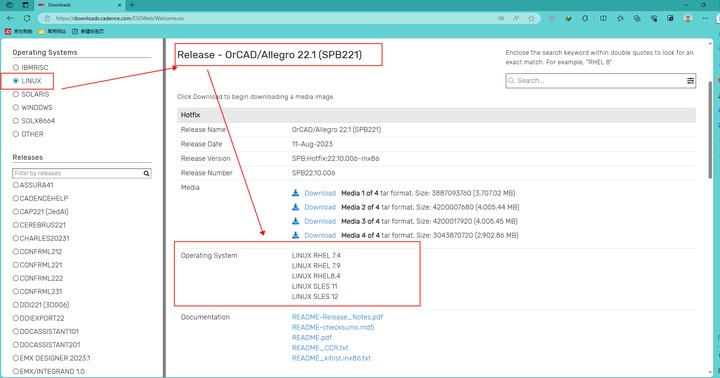Download Media 2 of 4 link
This screenshot has width=720, height=378.
[320, 208]
